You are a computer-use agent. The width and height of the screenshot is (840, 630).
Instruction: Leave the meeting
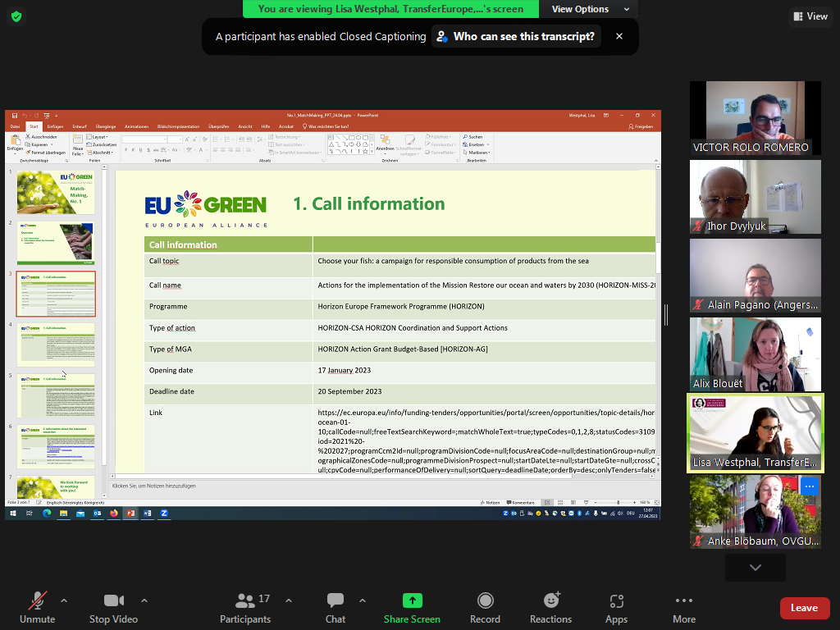(x=805, y=608)
